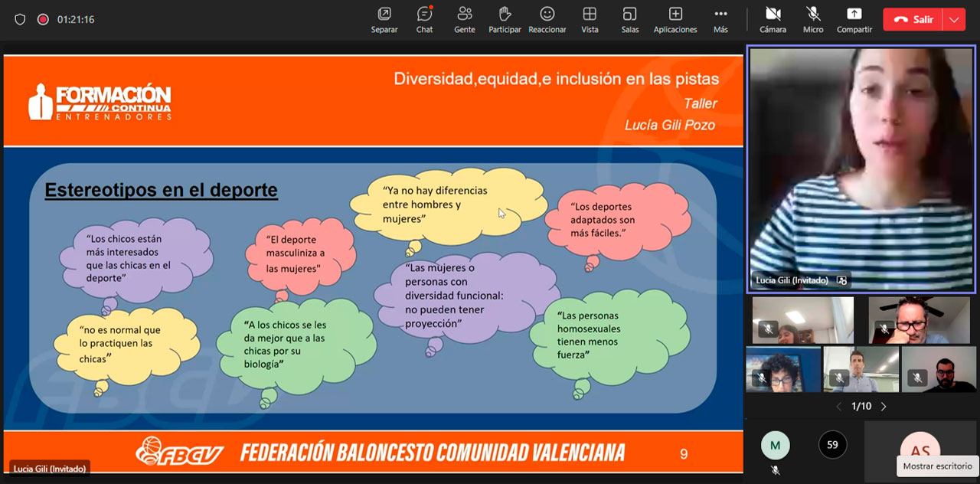Select the bearded man video tile

click(939, 369)
